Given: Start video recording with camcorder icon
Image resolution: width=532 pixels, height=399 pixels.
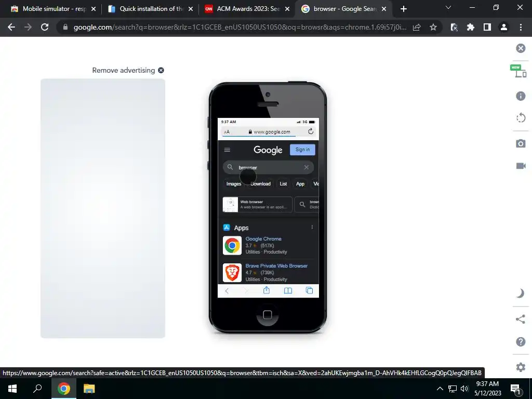Looking at the screenshot, I should tap(521, 166).
